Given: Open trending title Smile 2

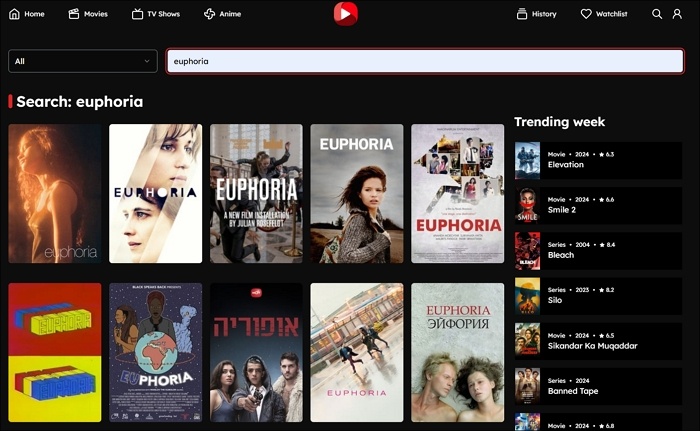Looking at the screenshot, I should [x=562, y=210].
